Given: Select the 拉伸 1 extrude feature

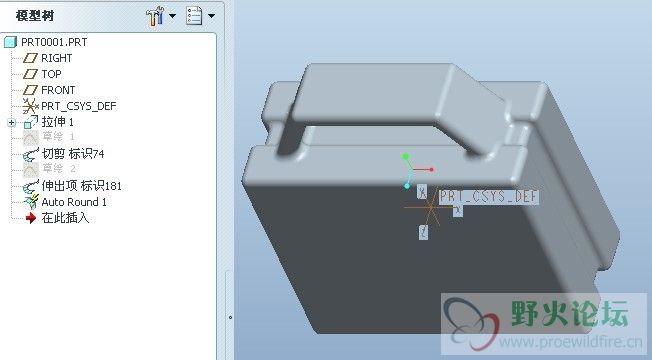Looking at the screenshot, I should point(57,122).
